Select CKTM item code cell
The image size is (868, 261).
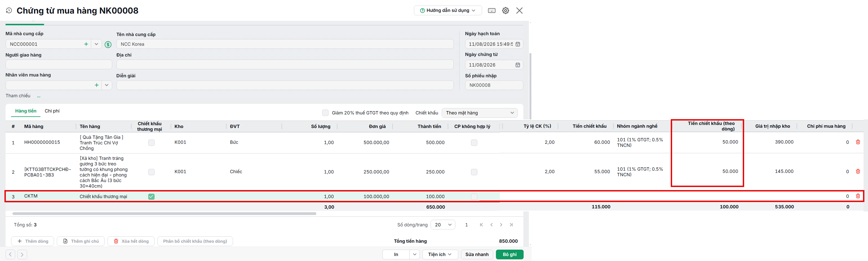point(31,196)
